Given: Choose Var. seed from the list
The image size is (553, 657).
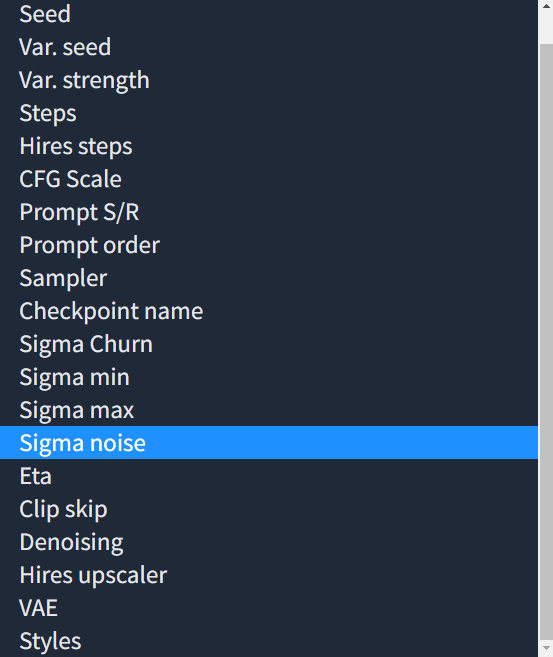Looking at the screenshot, I should pyautogui.click(x=269, y=47).
